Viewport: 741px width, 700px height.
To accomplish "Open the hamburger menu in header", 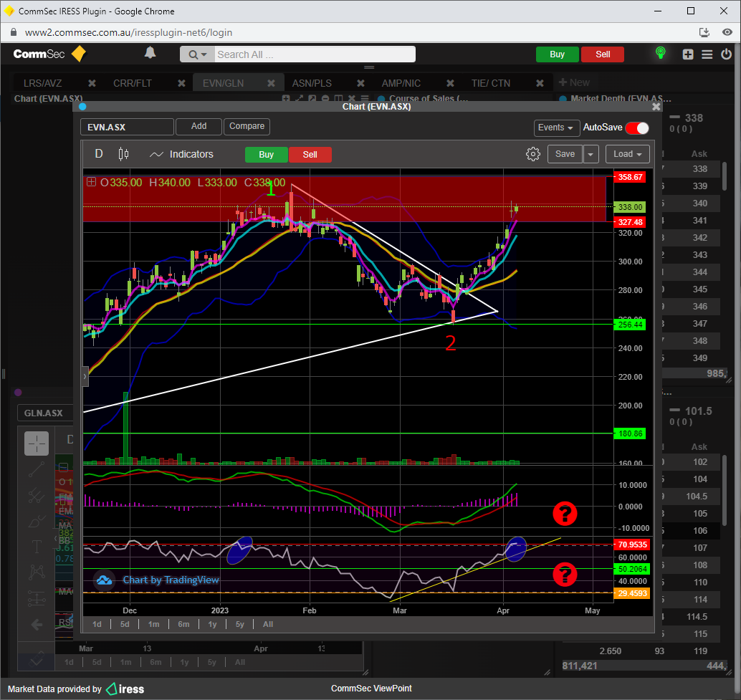I will coord(707,54).
